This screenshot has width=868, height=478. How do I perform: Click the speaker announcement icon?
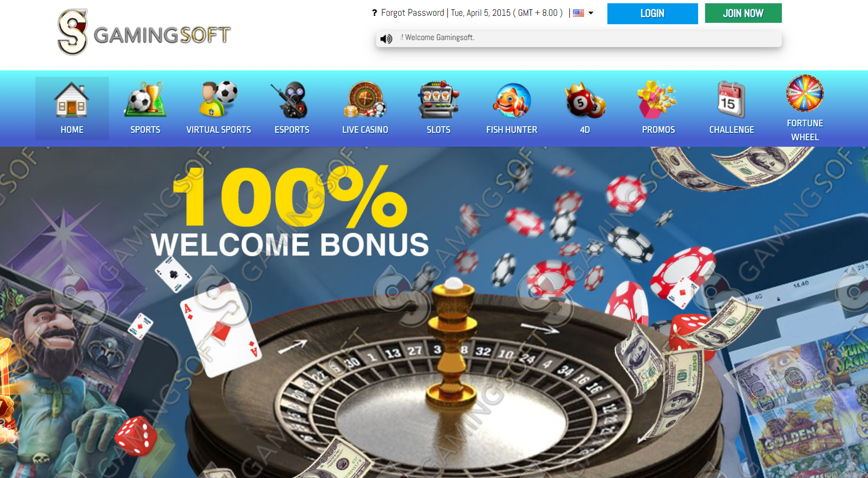tap(386, 39)
